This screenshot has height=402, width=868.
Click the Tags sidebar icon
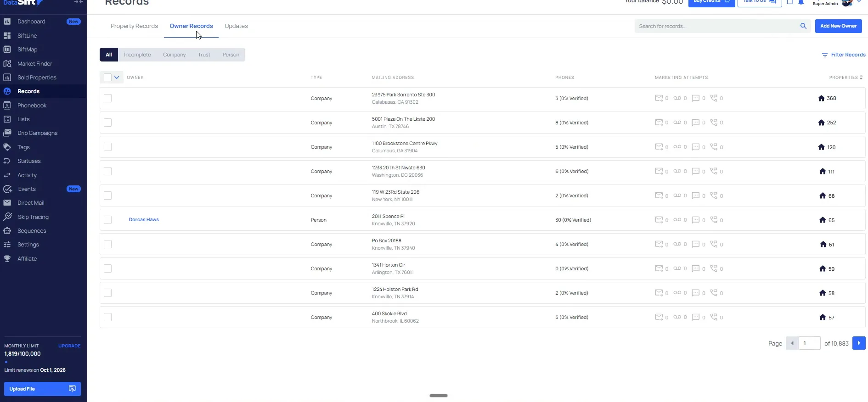[x=7, y=147]
